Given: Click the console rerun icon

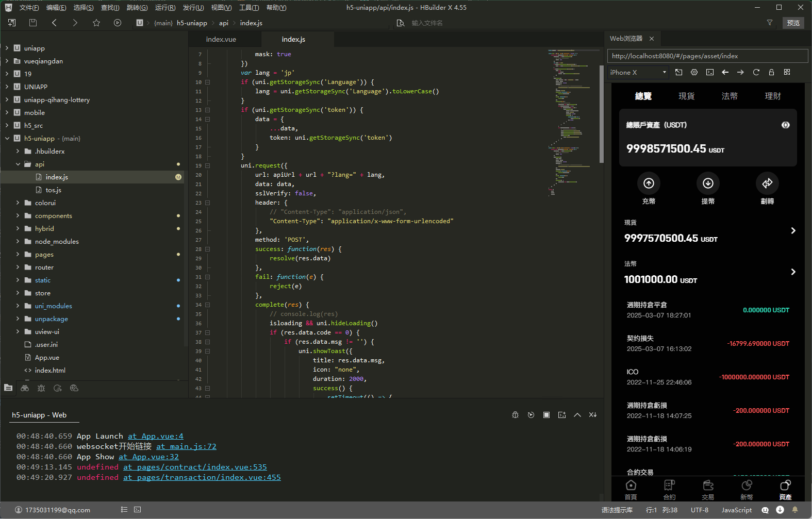Looking at the screenshot, I should click(531, 415).
